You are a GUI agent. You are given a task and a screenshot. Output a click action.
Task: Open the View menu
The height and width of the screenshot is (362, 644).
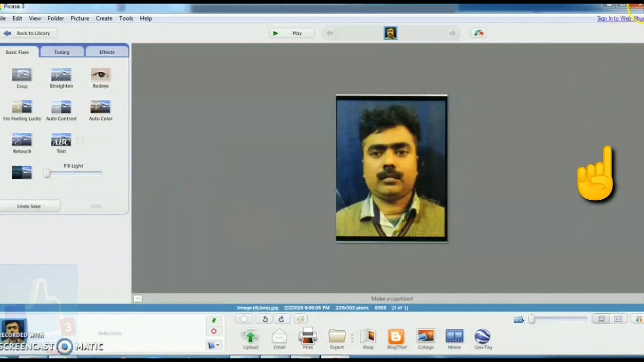pyautogui.click(x=35, y=18)
